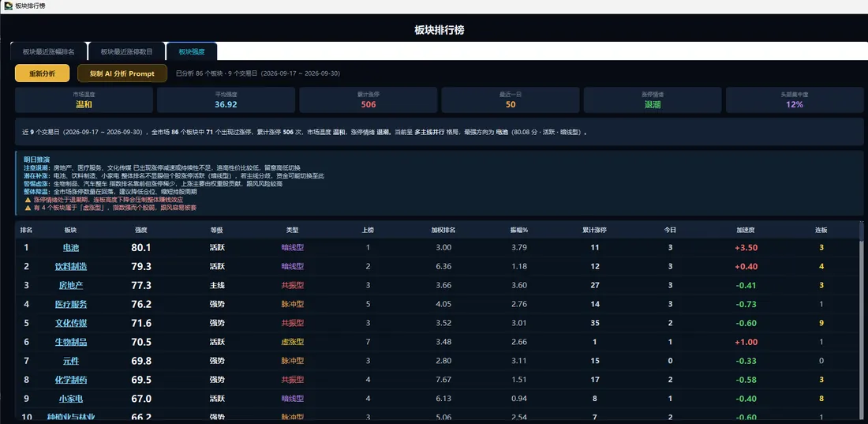
Task: Open the 饮料制造 sector link
Action: tap(71, 267)
